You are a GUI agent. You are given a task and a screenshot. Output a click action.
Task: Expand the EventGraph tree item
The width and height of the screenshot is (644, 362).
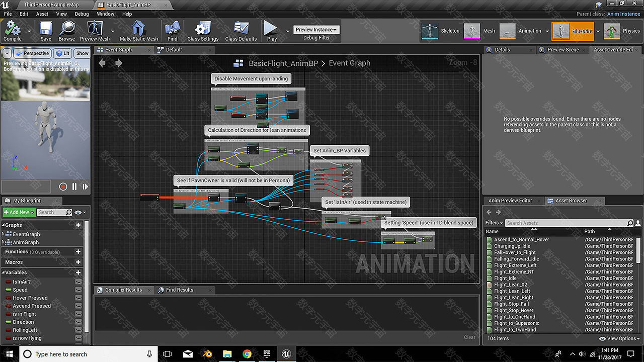(x=4, y=234)
